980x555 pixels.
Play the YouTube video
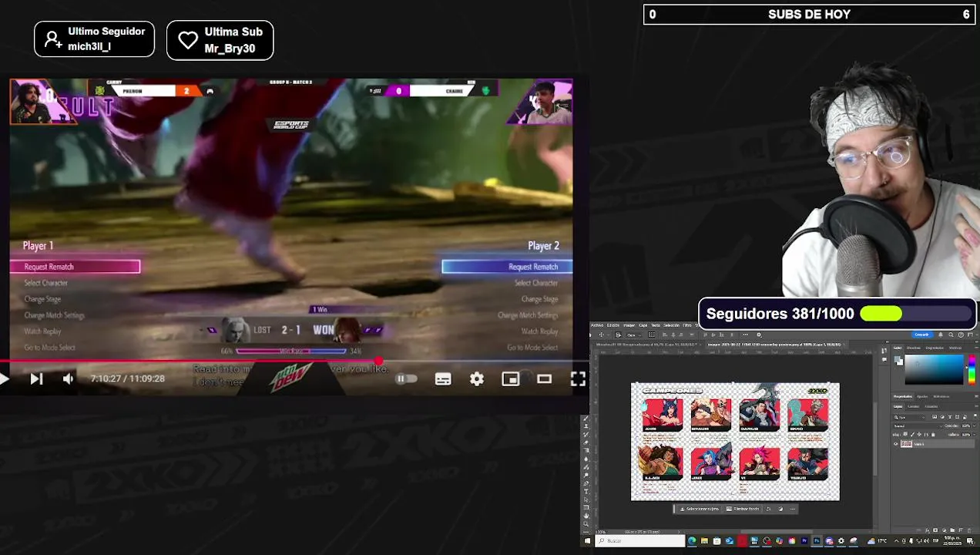[4, 378]
